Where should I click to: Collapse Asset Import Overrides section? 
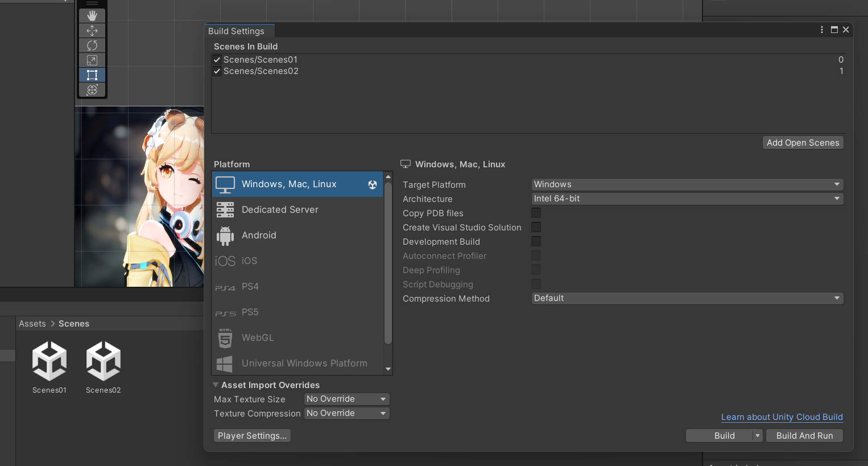coord(216,385)
